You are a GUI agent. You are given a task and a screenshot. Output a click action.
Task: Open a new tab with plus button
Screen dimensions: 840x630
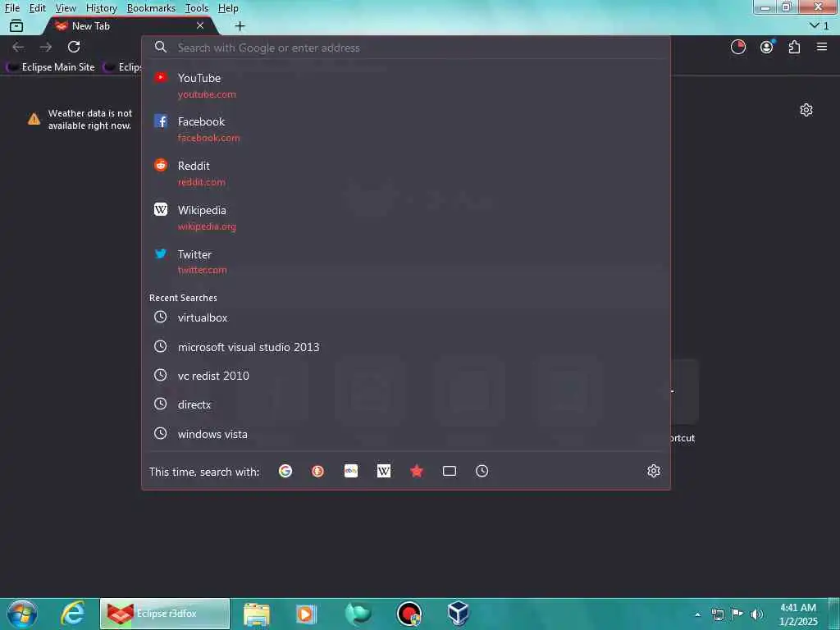[x=240, y=25]
